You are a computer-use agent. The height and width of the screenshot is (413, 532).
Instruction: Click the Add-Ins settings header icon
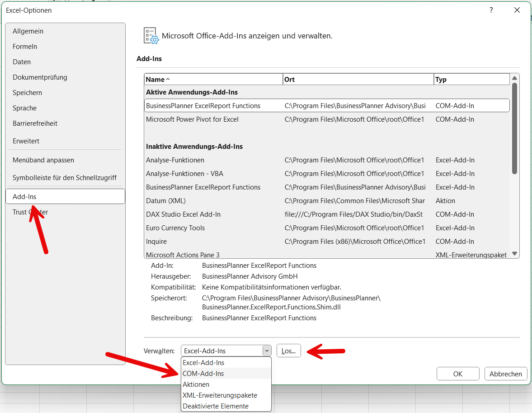pos(151,36)
